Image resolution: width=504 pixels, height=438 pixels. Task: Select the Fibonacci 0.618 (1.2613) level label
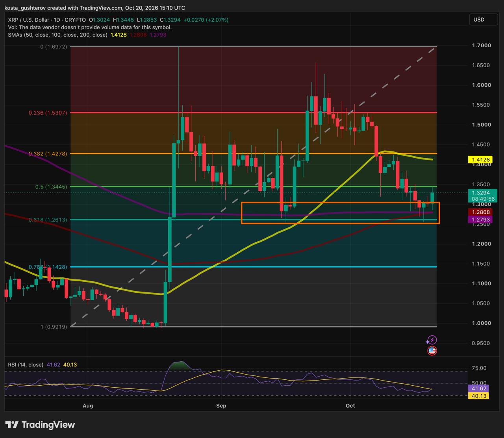pos(48,220)
